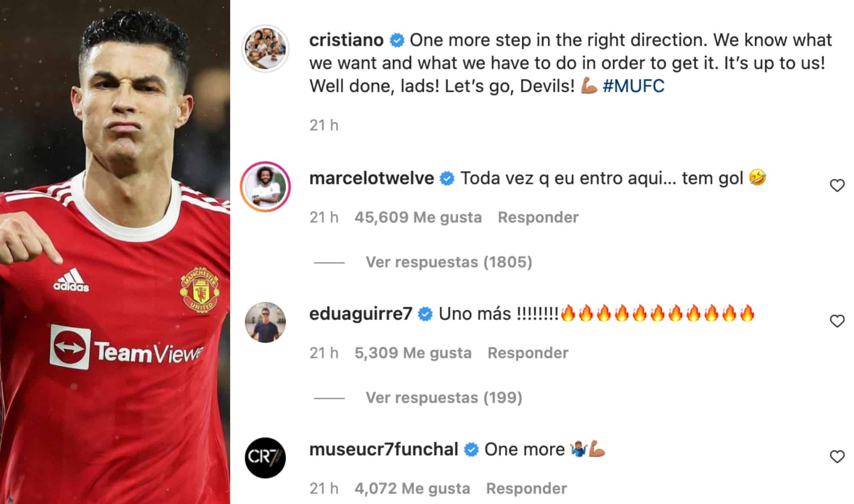Open museucr7funchal CR7 logo avatar

pos(265,457)
